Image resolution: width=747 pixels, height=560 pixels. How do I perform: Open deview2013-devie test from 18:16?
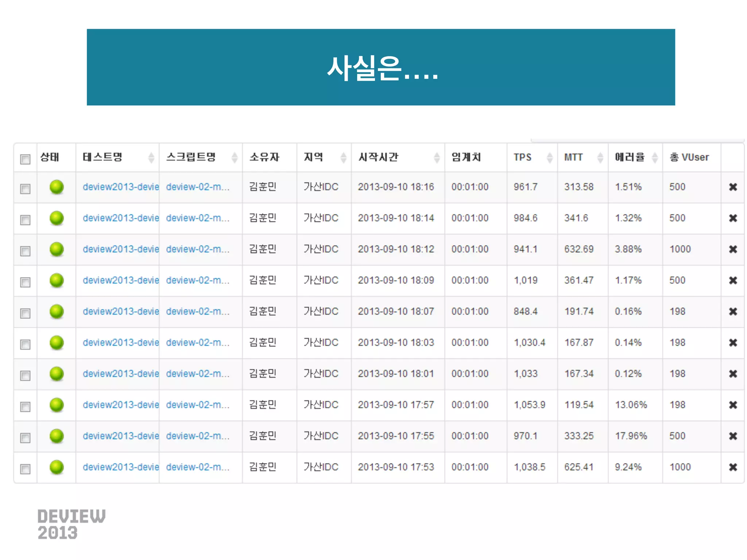point(121,187)
